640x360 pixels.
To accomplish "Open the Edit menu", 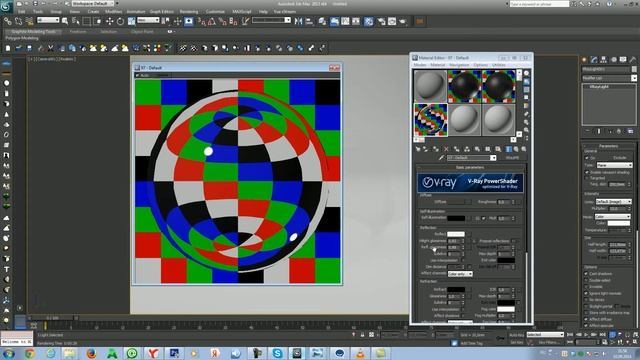I will coord(22,11).
